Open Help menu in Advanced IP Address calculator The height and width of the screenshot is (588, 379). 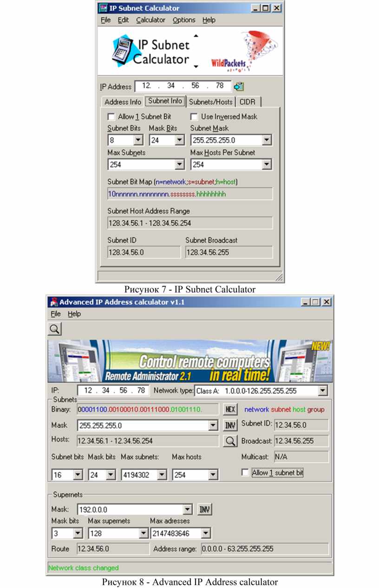pos(74,314)
